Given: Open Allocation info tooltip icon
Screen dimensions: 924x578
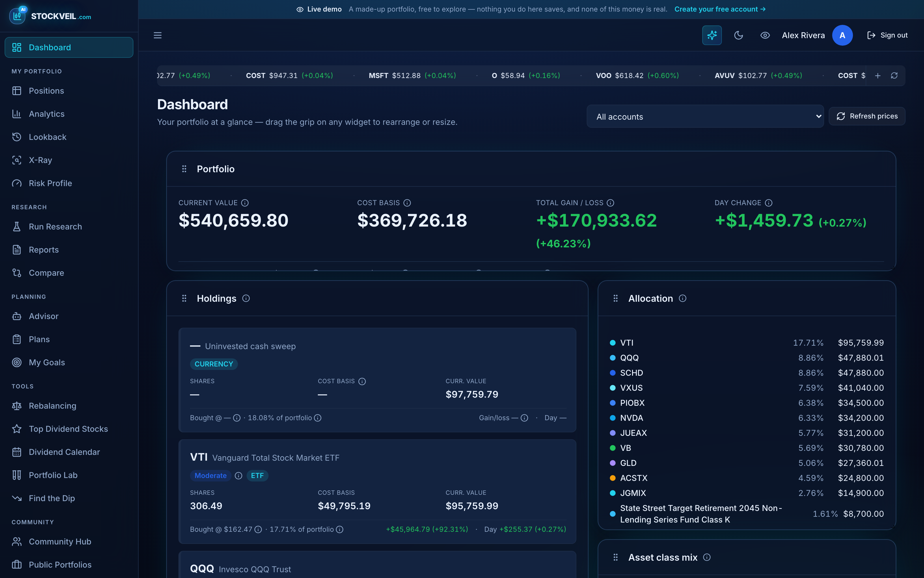Looking at the screenshot, I should pos(683,298).
